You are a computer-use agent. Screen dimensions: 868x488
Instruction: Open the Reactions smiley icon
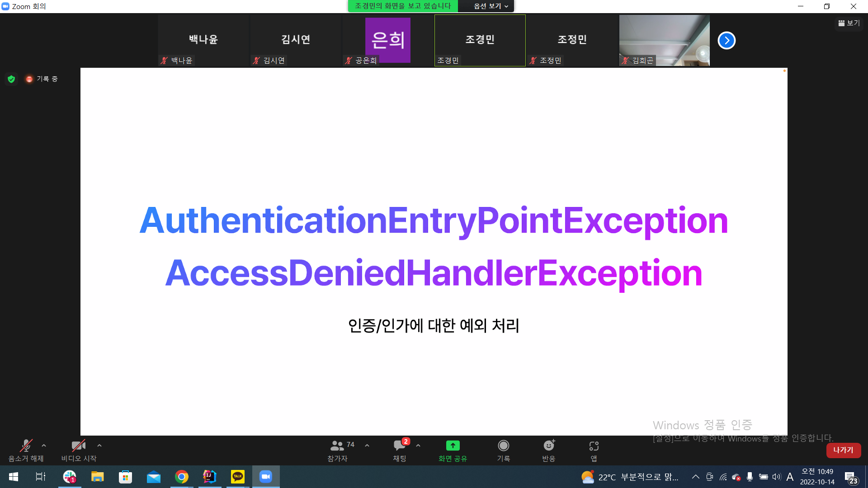click(x=548, y=446)
